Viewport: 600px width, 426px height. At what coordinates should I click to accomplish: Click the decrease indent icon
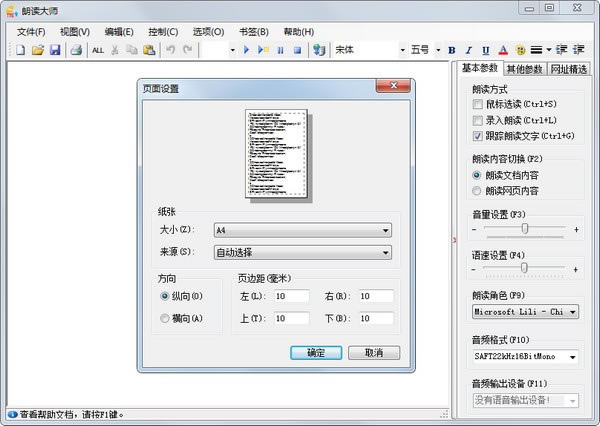(561, 50)
